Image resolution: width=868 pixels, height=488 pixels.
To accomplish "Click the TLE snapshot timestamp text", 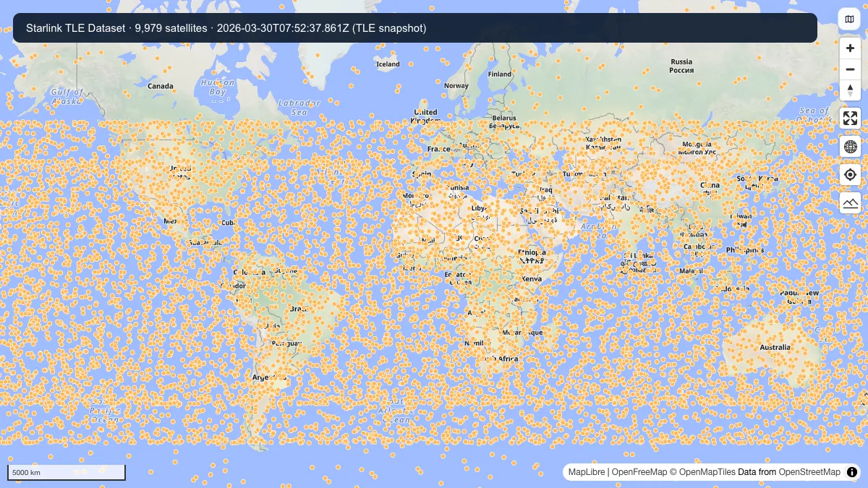I will 321,28.
